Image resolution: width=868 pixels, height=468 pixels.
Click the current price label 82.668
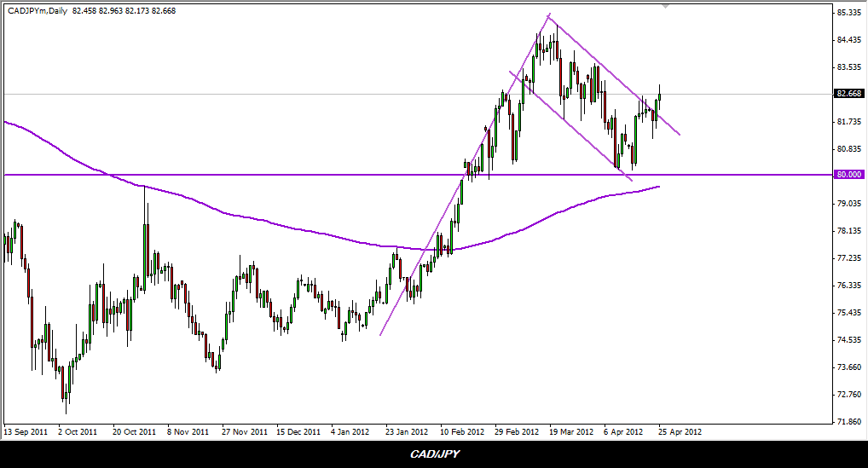click(848, 94)
